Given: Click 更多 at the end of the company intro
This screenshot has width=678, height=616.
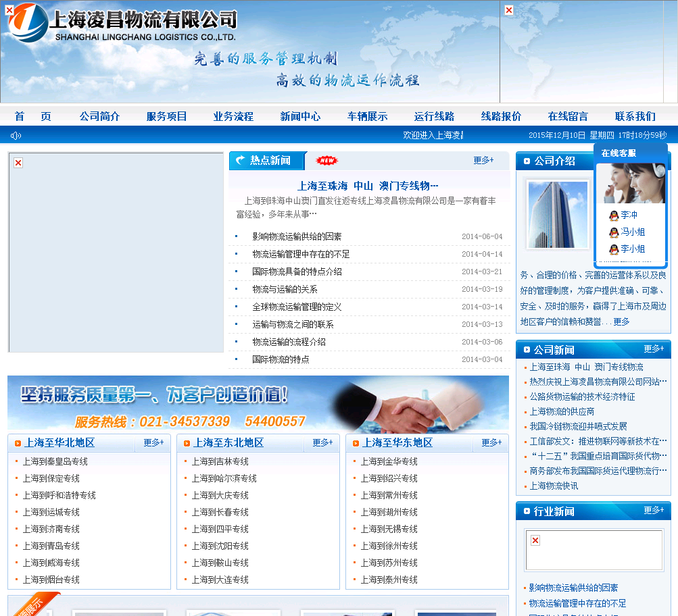Looking at the screenshot, I should point(621,322).
